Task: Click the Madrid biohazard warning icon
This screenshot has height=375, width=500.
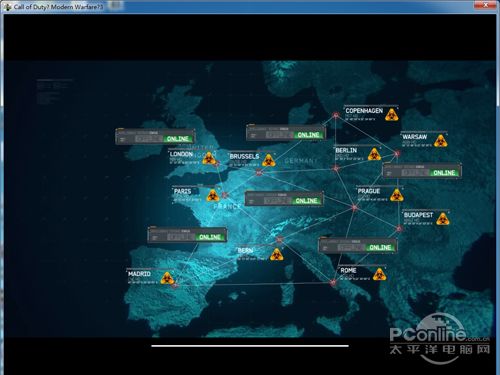Action: click(167, 278)
